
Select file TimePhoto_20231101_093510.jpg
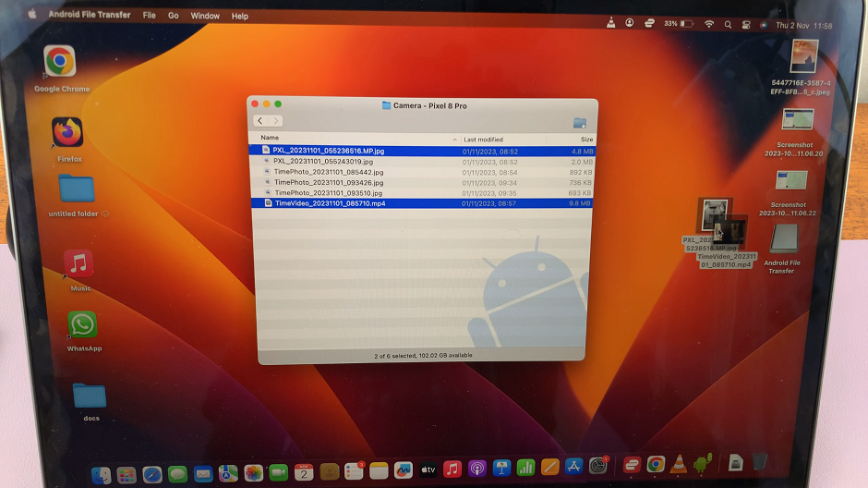(422, 193)
